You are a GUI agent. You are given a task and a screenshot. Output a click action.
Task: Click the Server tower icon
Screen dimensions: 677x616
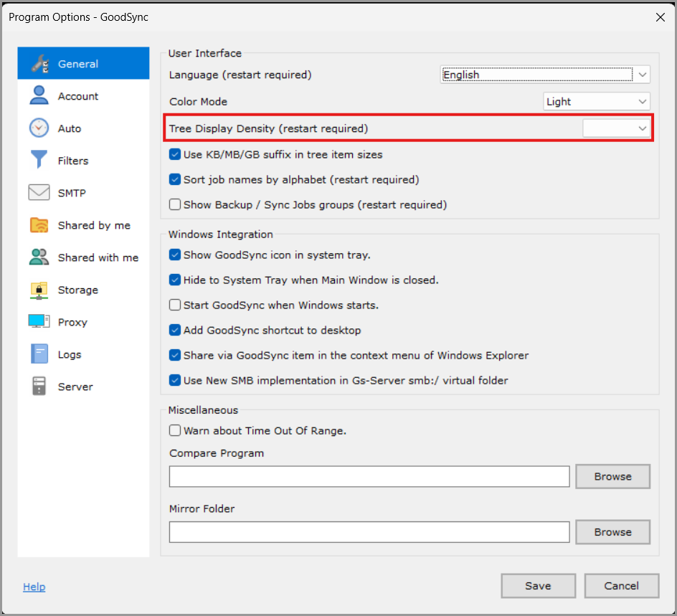(39, 386)
